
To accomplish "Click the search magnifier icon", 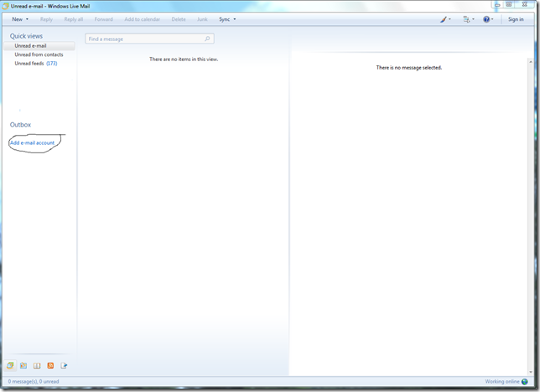I will coord(207,39).
